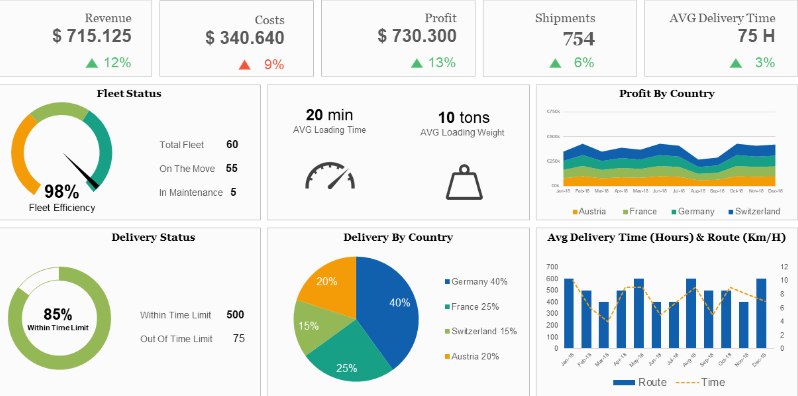Click the Within Time Limit value 500
Image resolution: width=798 pixels, height=396 pixels.
(235, 315)
